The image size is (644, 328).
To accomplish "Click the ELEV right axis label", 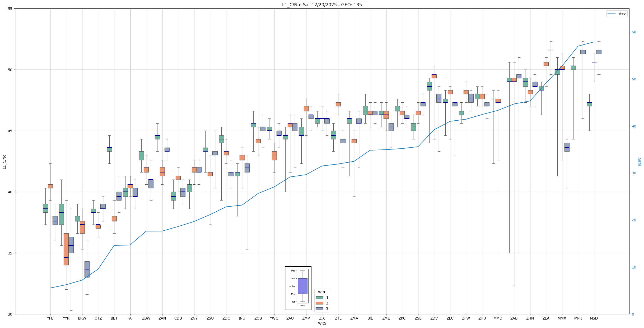I will coord(640,162).
